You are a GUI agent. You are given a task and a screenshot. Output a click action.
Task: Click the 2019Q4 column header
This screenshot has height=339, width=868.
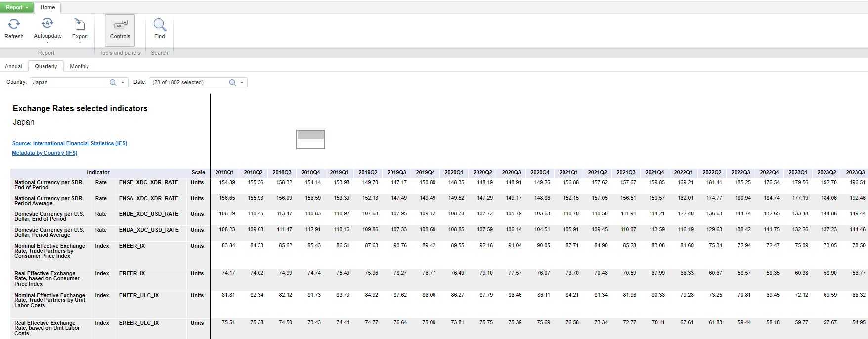pyautogui.click(x=425, y=172)
